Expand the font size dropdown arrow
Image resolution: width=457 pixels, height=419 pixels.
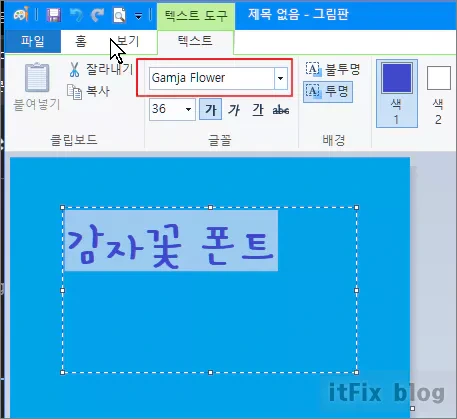pos(188,109)
